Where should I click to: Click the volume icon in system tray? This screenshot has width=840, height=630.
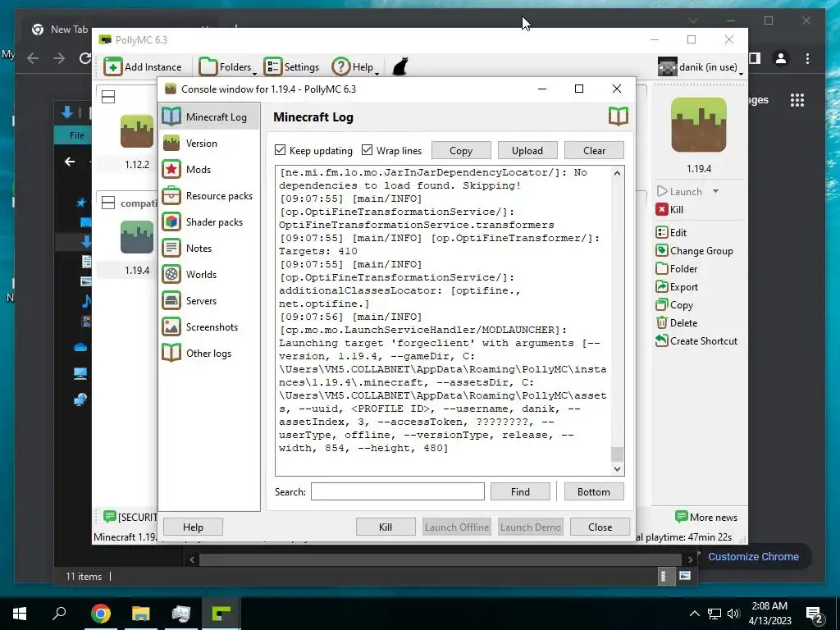[x=733, y=614]
